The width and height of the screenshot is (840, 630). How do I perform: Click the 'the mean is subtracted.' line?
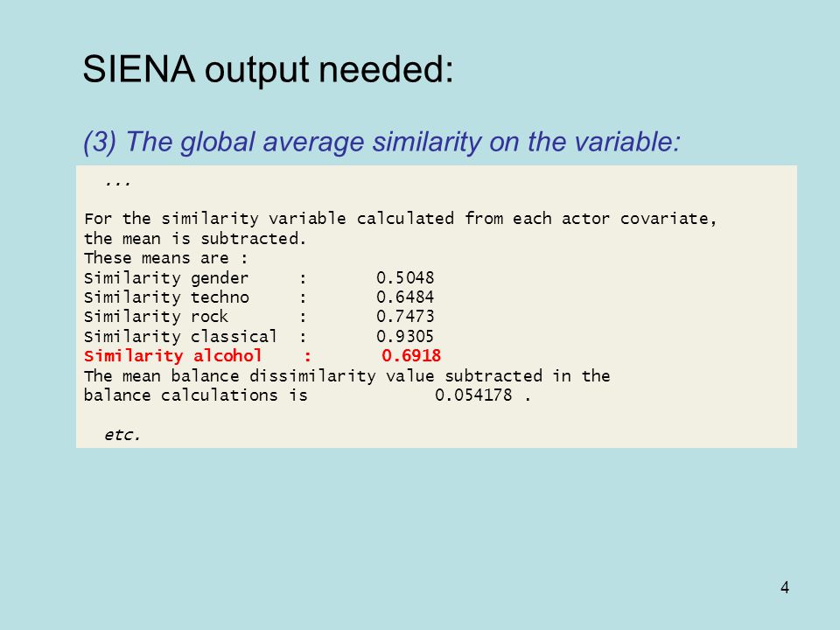pyautogui.click(x=195, y=238)
